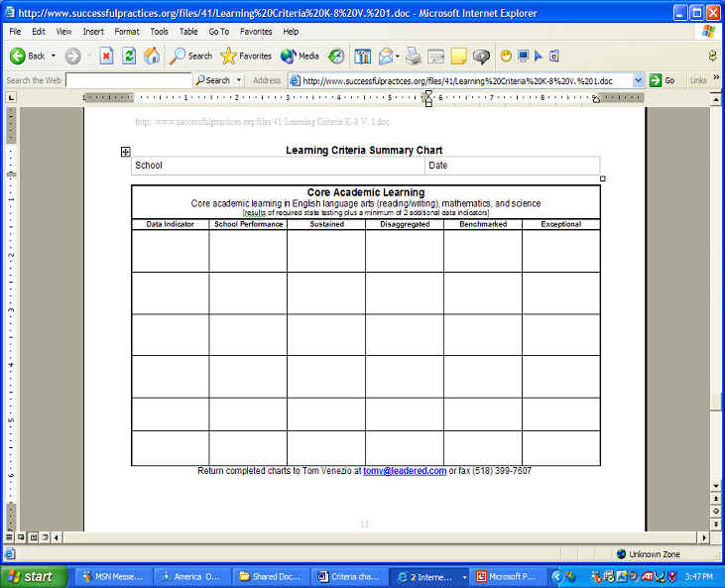Refresh the page with the Refresh icon
725x588 pixels.
click(x=129, y=57)
